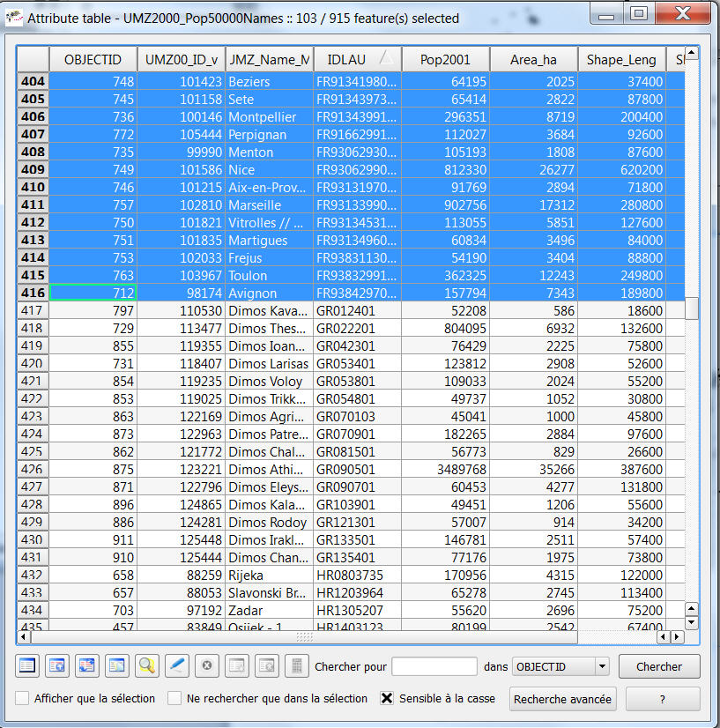Select row header 417
Image resolution: width=720 pixels, height=728 pixels.
[33, 310]
